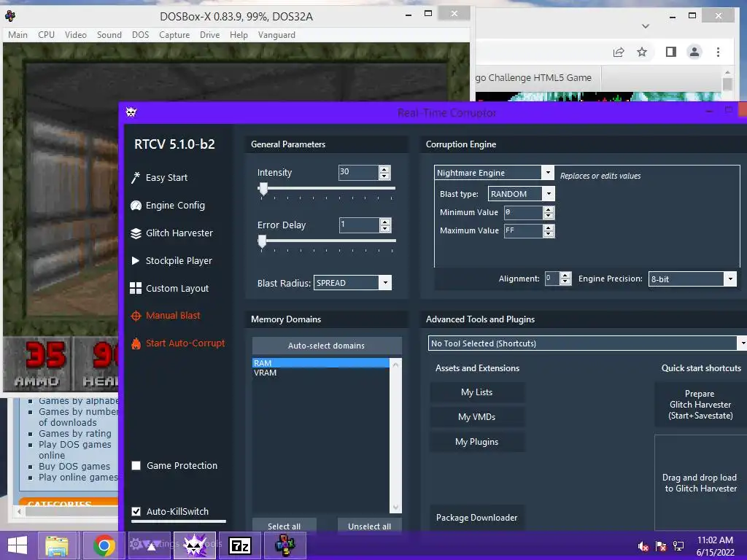The width and height of the screenshot is (747, 560).
Task: Click the network tray icon
Action: (678, 546)
